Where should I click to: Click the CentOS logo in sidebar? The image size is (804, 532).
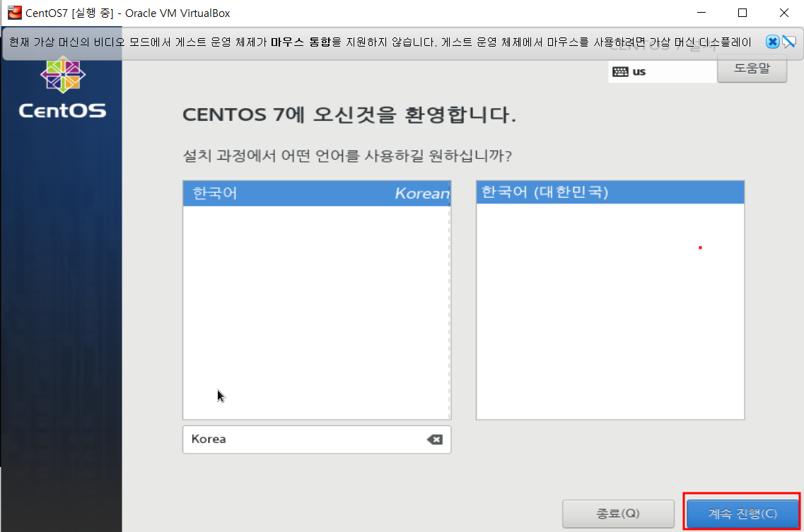point(62,88)
